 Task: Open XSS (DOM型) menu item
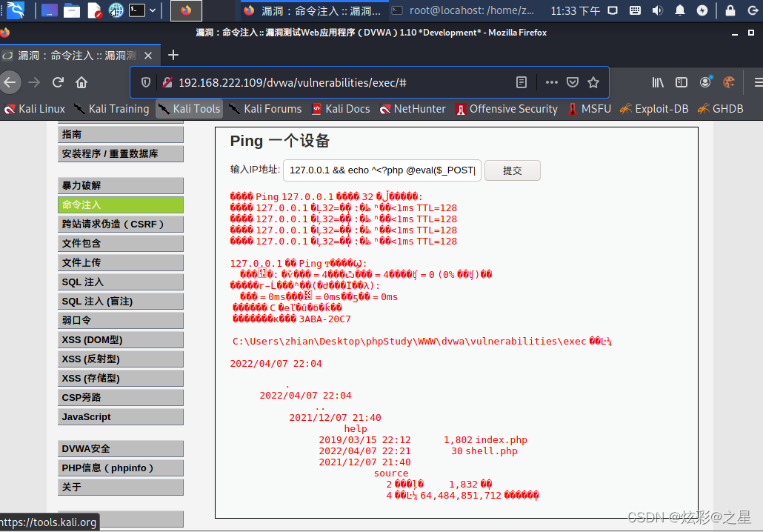pos(121,340)
